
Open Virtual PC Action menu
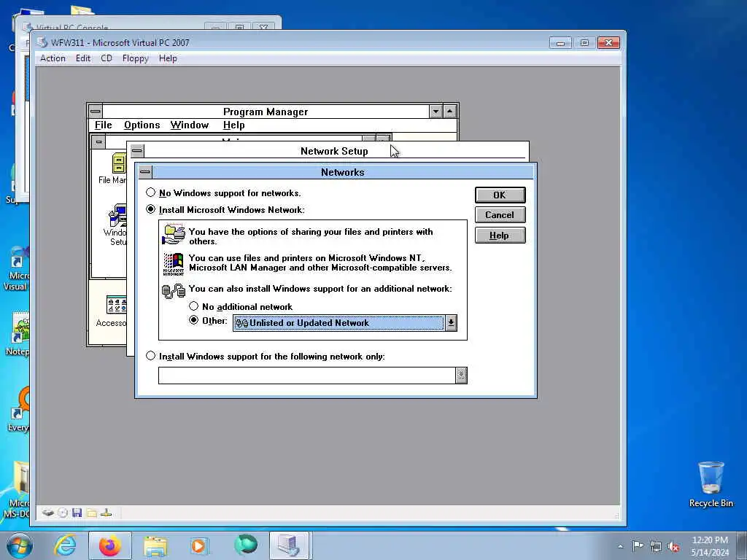(x=53, y=58)
